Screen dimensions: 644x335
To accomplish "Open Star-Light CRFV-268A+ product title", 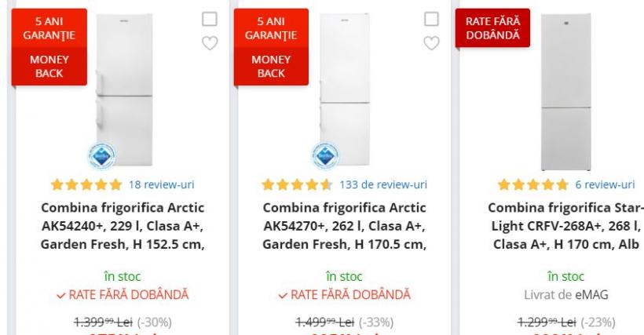I will (x=565, y=225).
